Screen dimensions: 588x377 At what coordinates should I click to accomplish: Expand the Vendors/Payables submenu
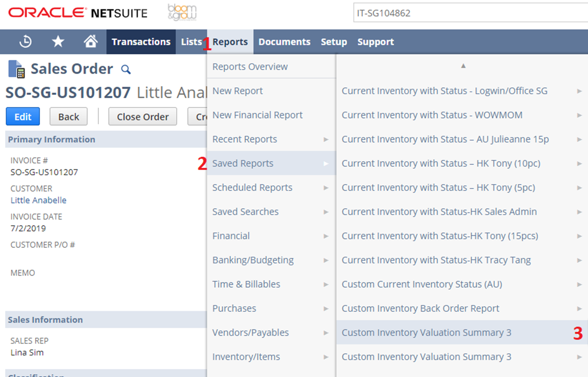click(x=271, y=333)
